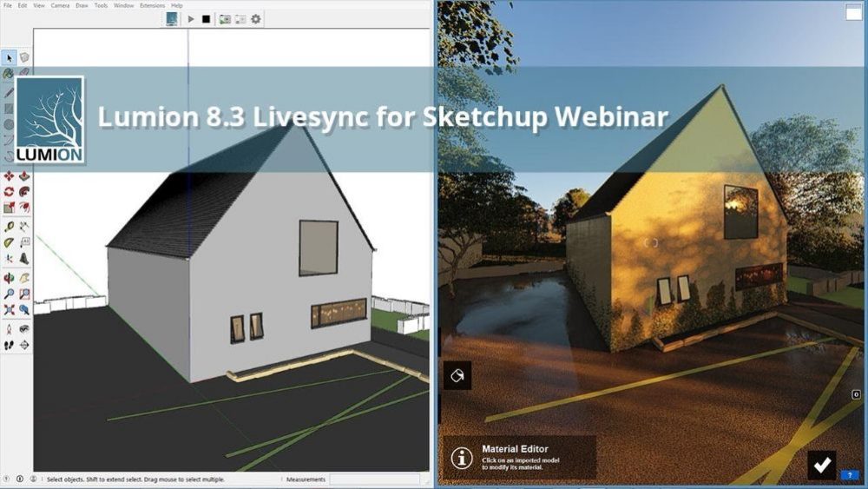Screen dimensions: 868x489
Task: Open the Window menu
Action: click(123, 5)
